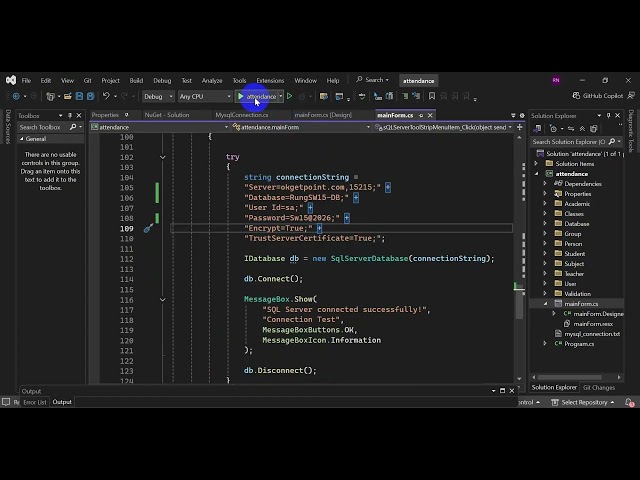Switch to the Git Changes tab
640x480 pixels.
(599, 388)
